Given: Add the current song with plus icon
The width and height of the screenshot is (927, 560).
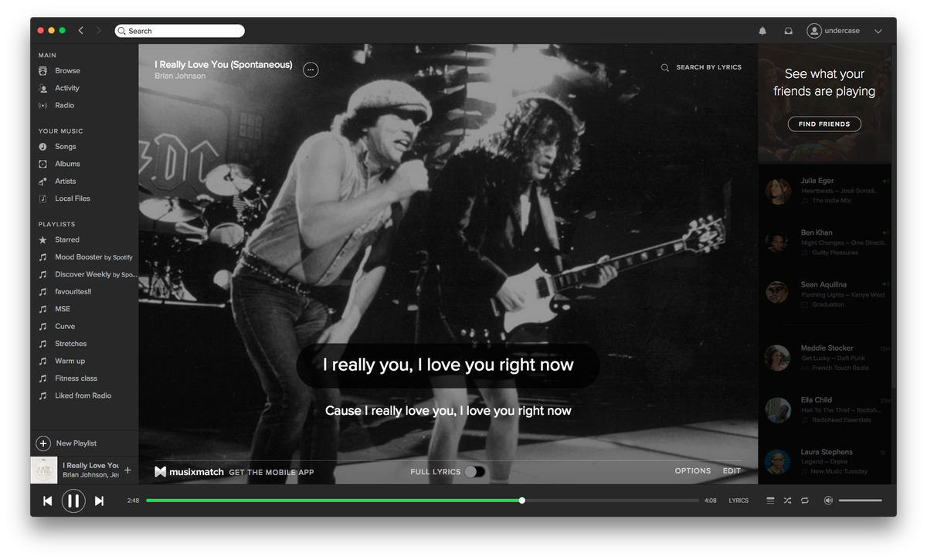Looking at the screenshot, I should pyautogui.click(x=127, y=470).
